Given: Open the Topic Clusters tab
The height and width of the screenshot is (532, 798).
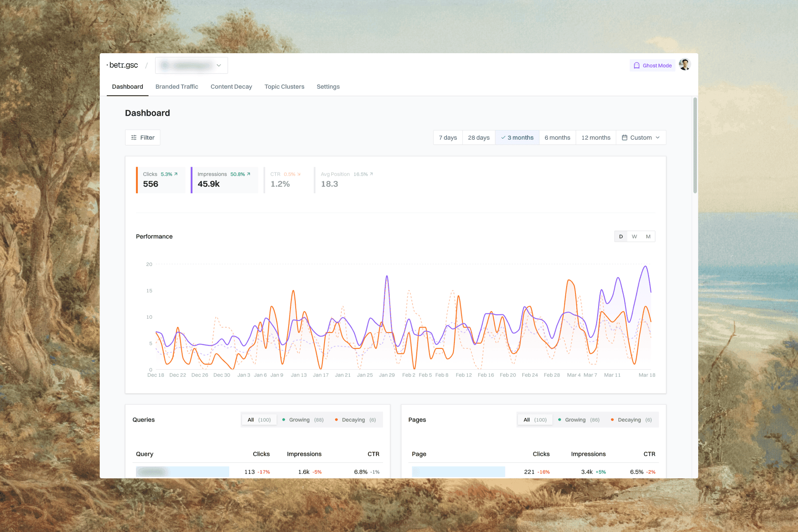Looking at the screenshot, I should coord(284,86).
